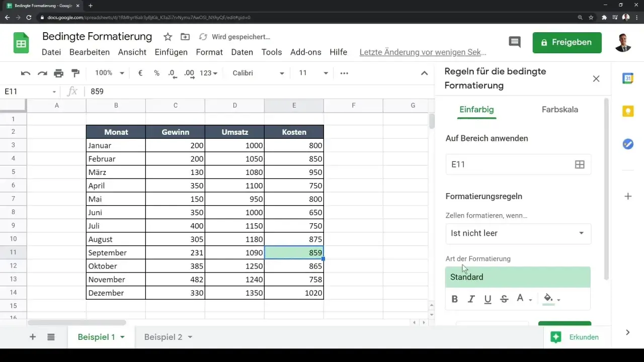Open the name box E11 dropdown arrow
Viewport: 644px width, 362px height.
pos(54,92)
